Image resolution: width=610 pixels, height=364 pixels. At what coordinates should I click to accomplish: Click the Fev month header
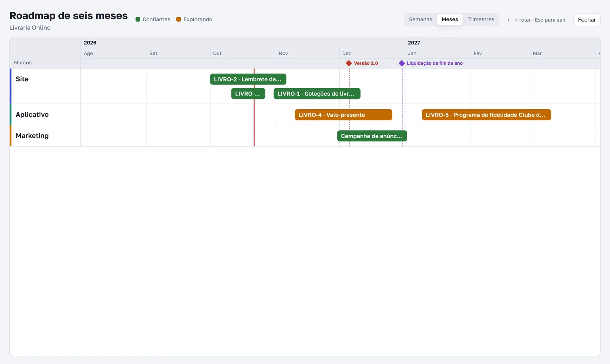pos(478,53)
